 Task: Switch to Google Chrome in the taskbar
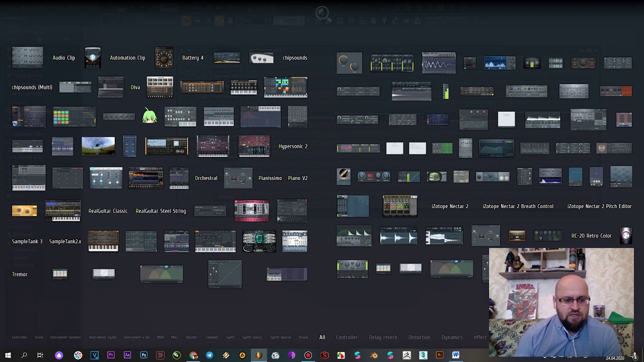[x=193, y=355]
